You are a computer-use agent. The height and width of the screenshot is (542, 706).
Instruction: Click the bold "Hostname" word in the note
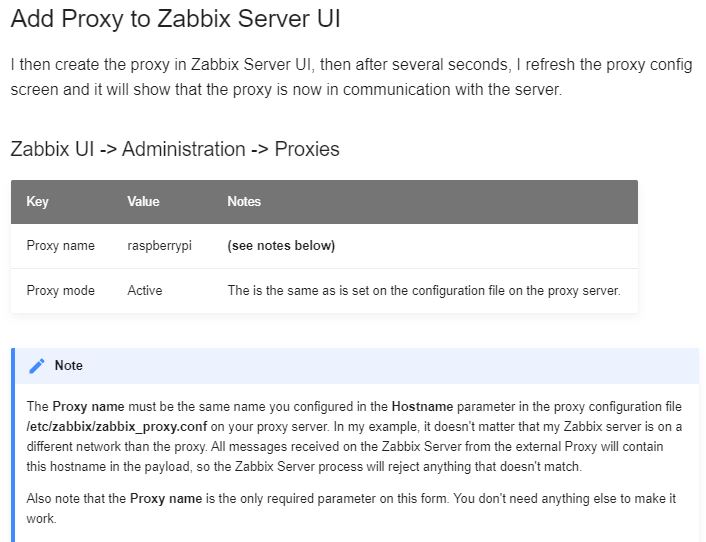click(x=422, y=407)
